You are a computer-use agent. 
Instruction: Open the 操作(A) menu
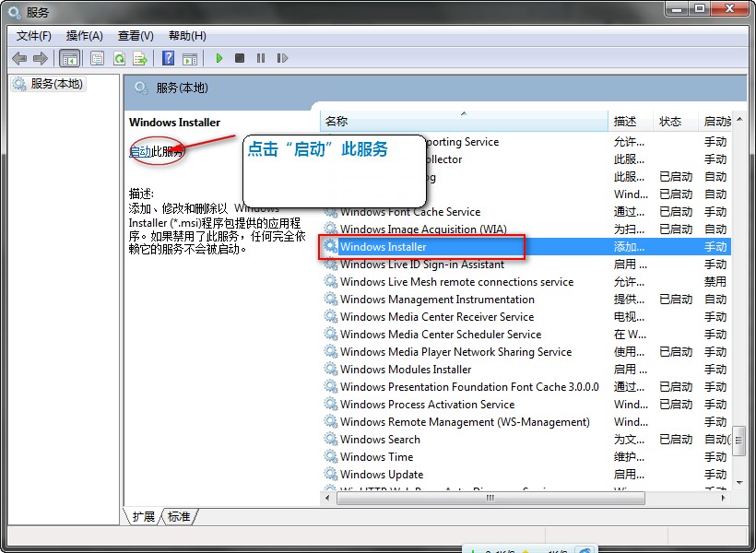[84, 35]
